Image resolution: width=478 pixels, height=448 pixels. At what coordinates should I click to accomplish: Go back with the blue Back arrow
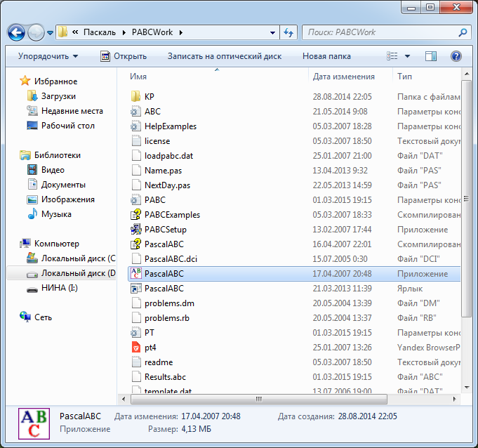coord(16,32)
